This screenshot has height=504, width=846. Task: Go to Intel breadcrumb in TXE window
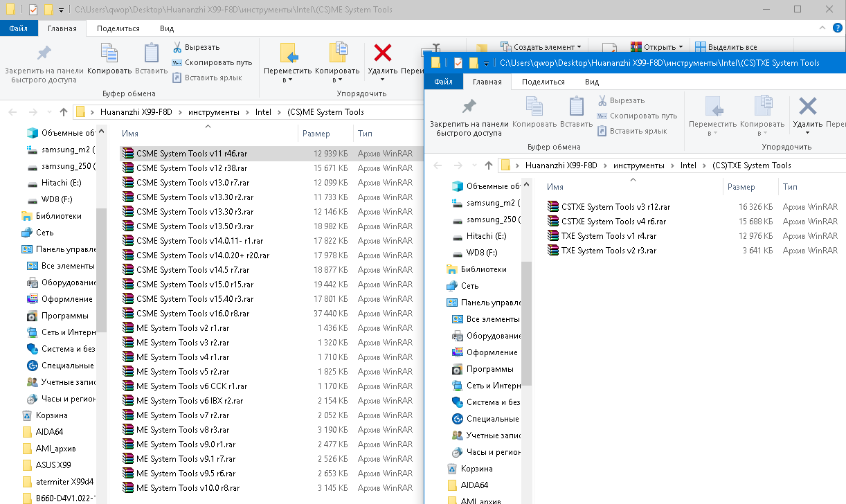tap(688, 165)
